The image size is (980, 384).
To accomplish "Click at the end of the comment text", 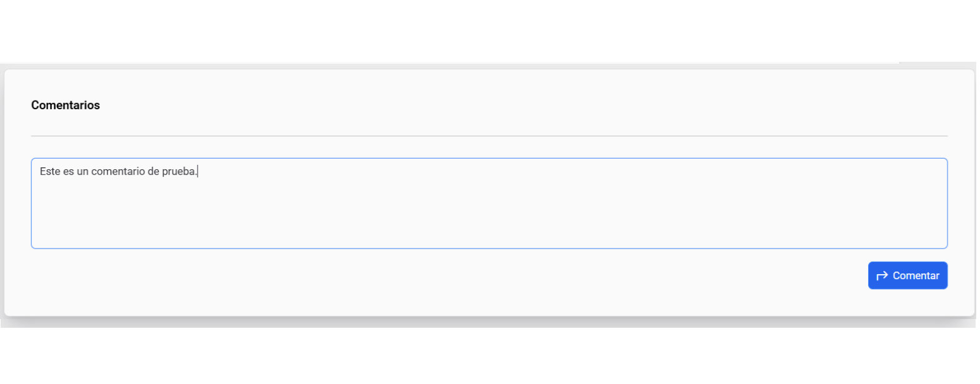I will point(197,171).
